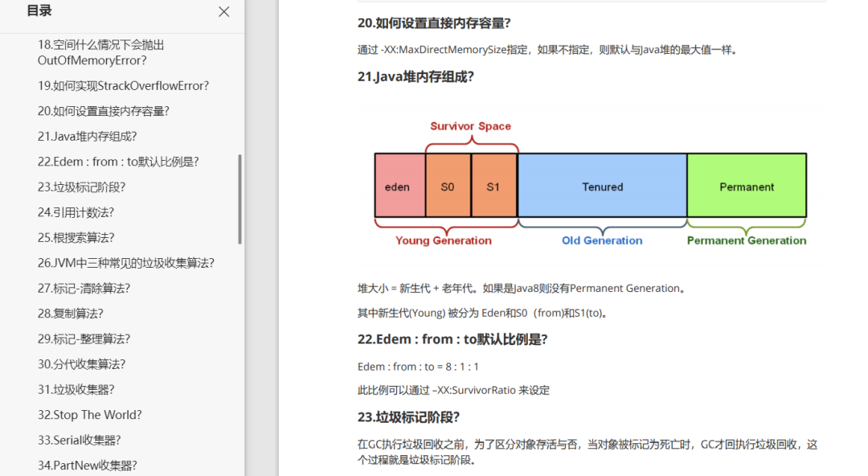Click the blue Tenured block
The height and width of the screenshot is (476, 868).
click(x=602, y=186)
